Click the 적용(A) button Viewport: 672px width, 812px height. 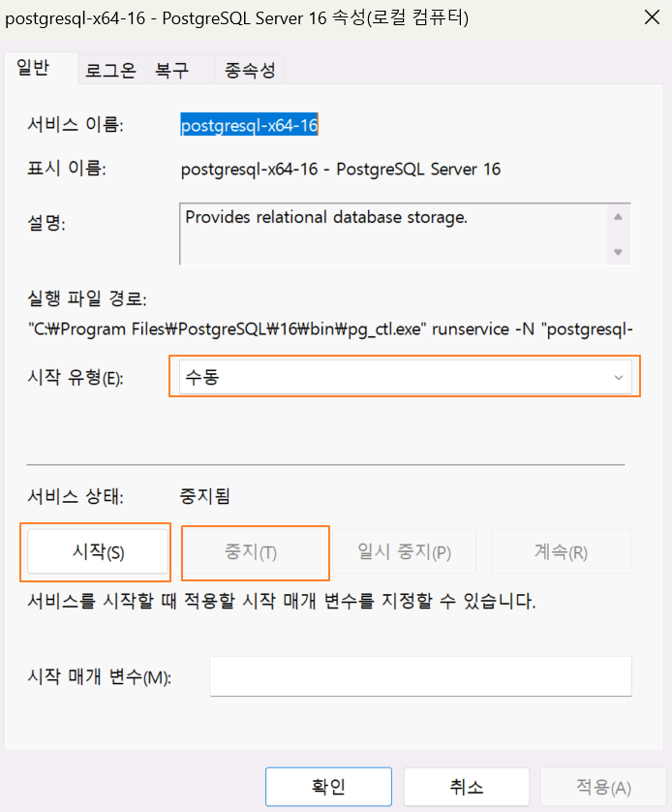click(x=603, y=787)
